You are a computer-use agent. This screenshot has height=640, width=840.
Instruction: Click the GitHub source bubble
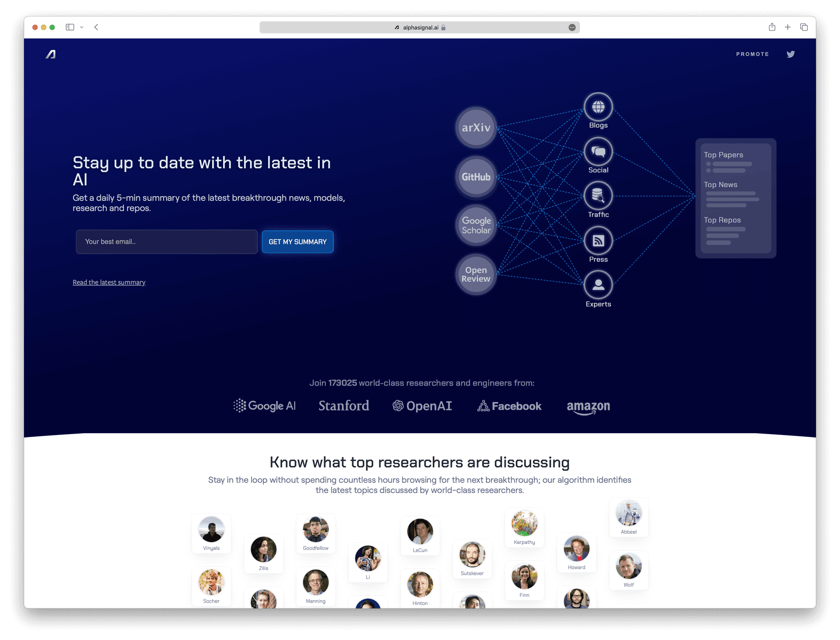pos(476,177)
